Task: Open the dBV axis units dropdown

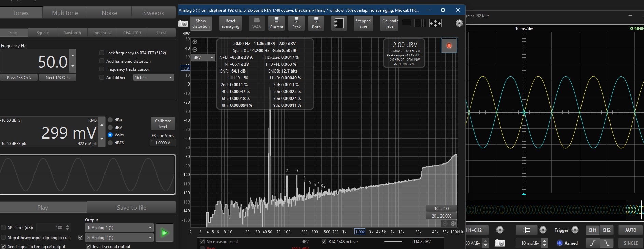Action: click(x=203, y=57)
